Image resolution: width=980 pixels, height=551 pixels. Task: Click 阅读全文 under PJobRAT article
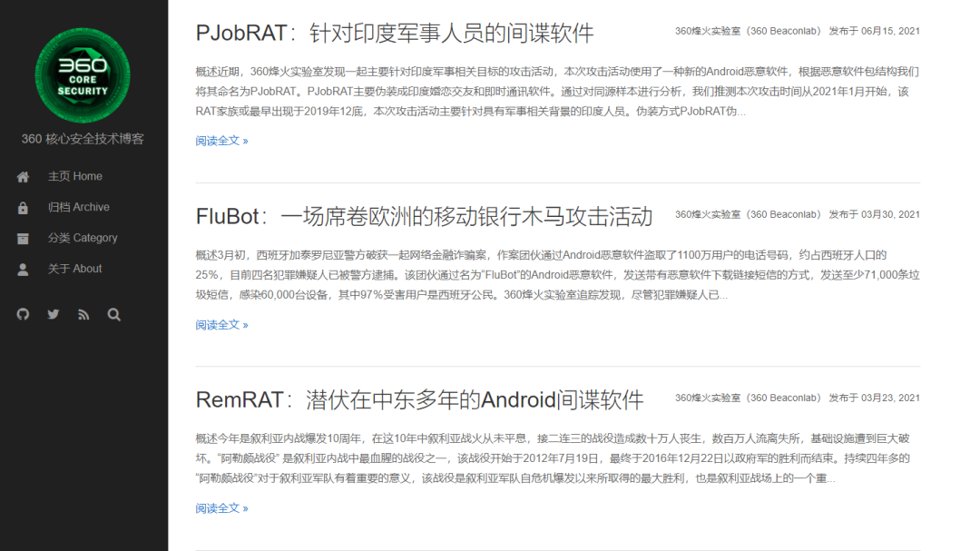[222, 141]
